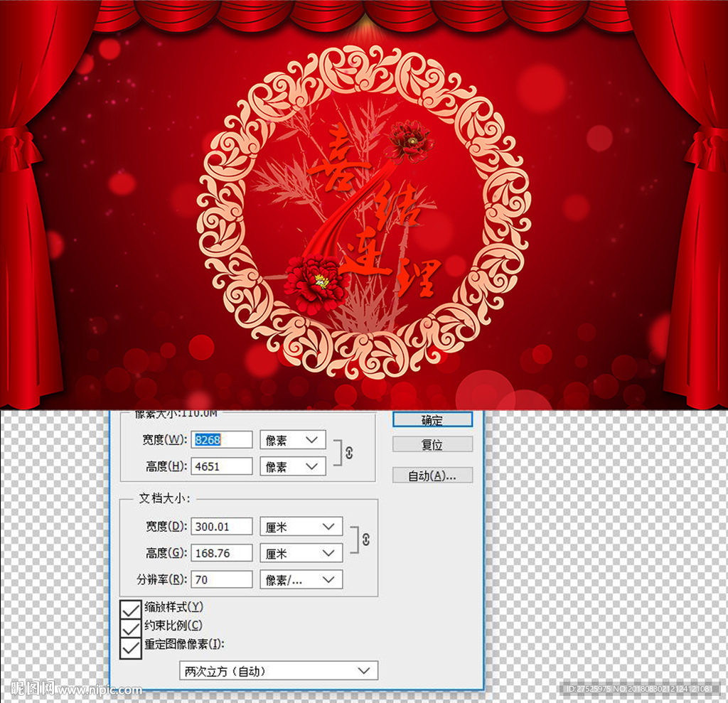Click the 喜结连理 wedding preview image

coord(364,204)
